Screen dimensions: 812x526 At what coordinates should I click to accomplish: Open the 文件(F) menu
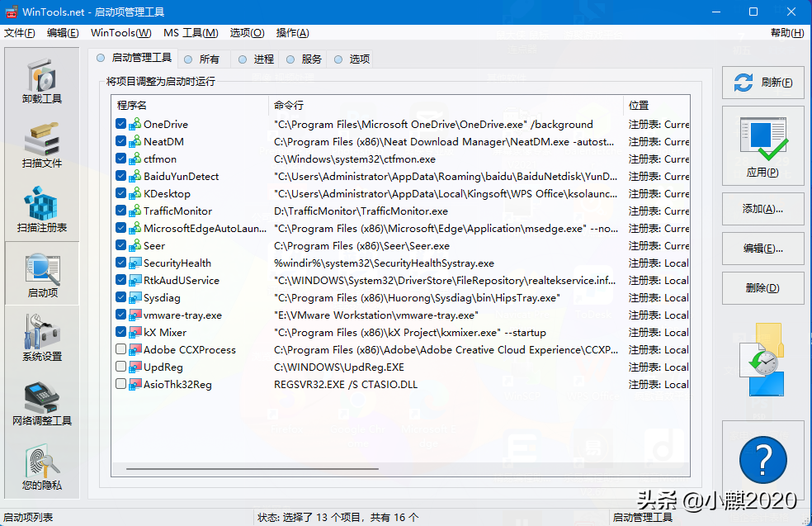20,33
